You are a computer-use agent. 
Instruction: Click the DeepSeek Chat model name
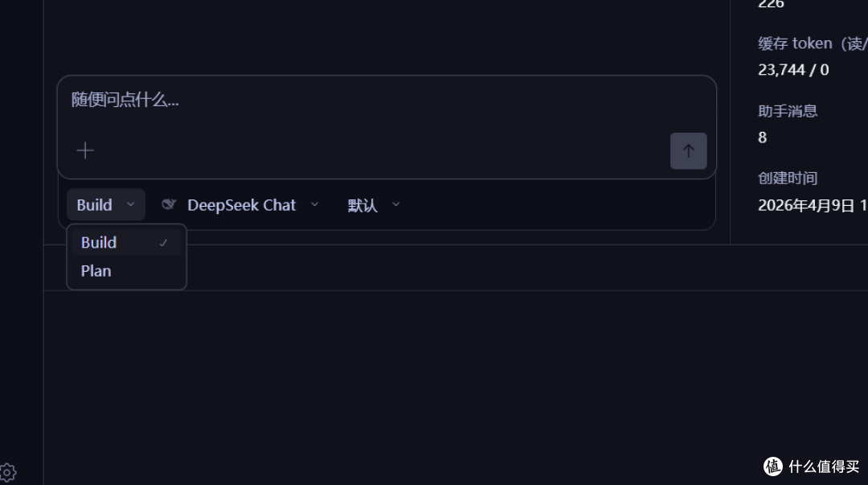(x=241, y=205)
